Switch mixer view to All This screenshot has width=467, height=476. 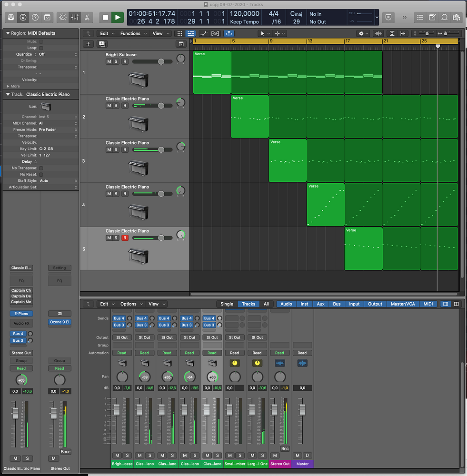[266, 304]
